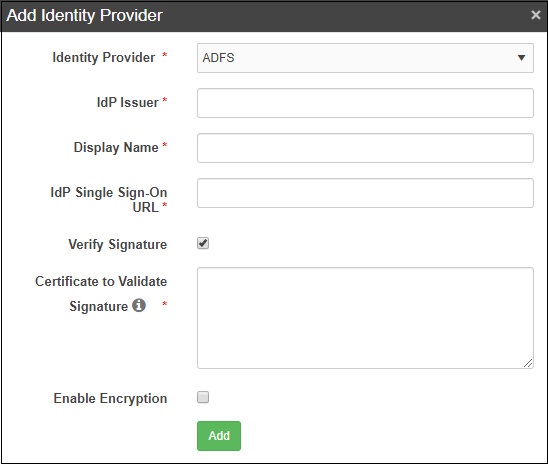Click the resize grip of certificate textarea

click(x=528, y=363)
